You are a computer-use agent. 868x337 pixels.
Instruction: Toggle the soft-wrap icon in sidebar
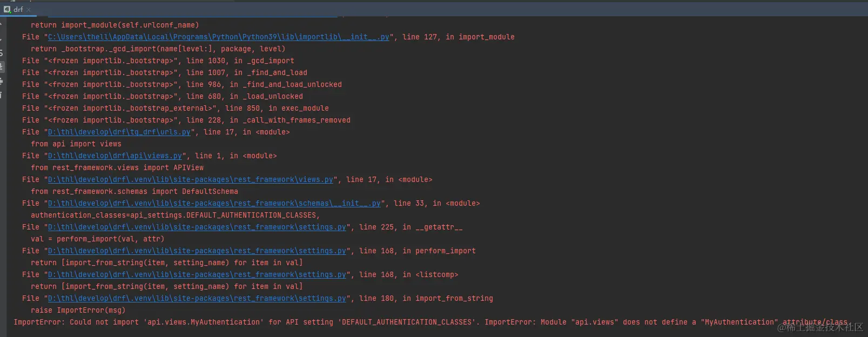point(2,53)
